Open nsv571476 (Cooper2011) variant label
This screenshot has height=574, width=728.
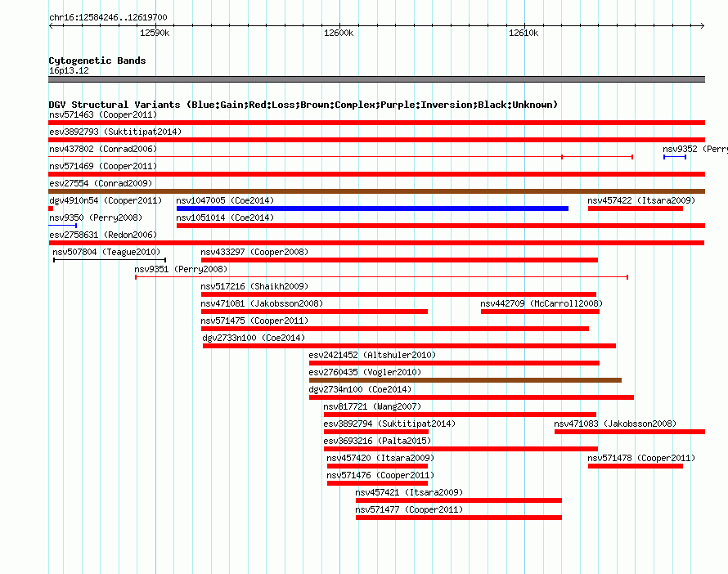pyautogui.click(x=380, y=475)
